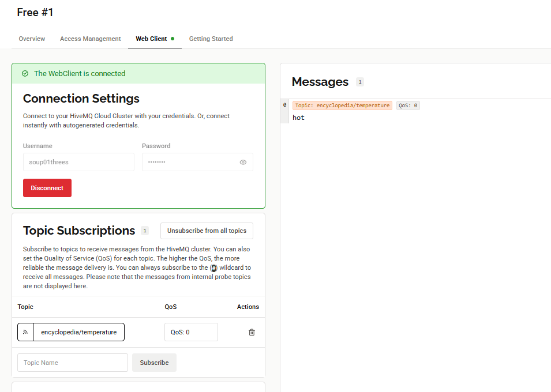Select the orange message topic tag
Screen dimensions: 551x392
[x=342, y=105]
